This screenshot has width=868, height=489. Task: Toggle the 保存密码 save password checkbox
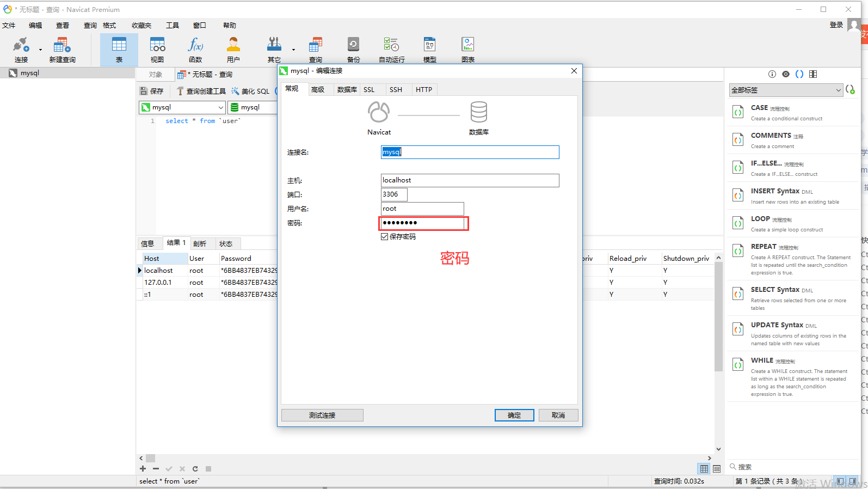(384, 236)
